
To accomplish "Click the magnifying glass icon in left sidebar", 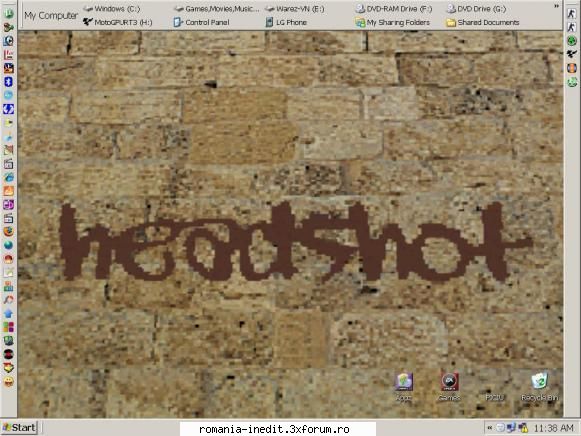I will pos(9,300).
